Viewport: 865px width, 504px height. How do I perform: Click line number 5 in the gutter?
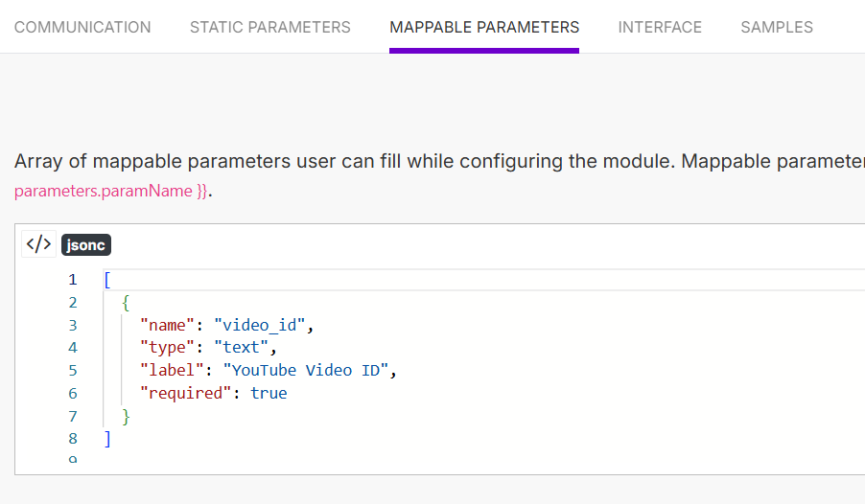tap(73, 371)
